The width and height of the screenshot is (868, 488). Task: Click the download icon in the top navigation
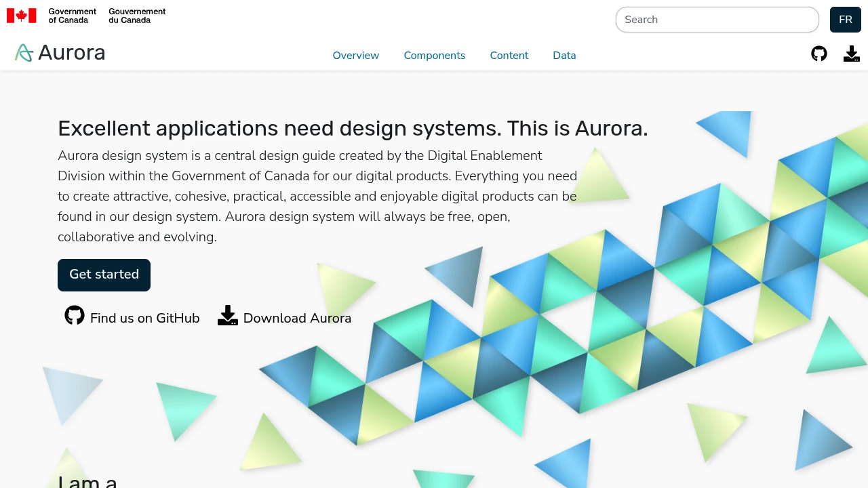point(851,54)
